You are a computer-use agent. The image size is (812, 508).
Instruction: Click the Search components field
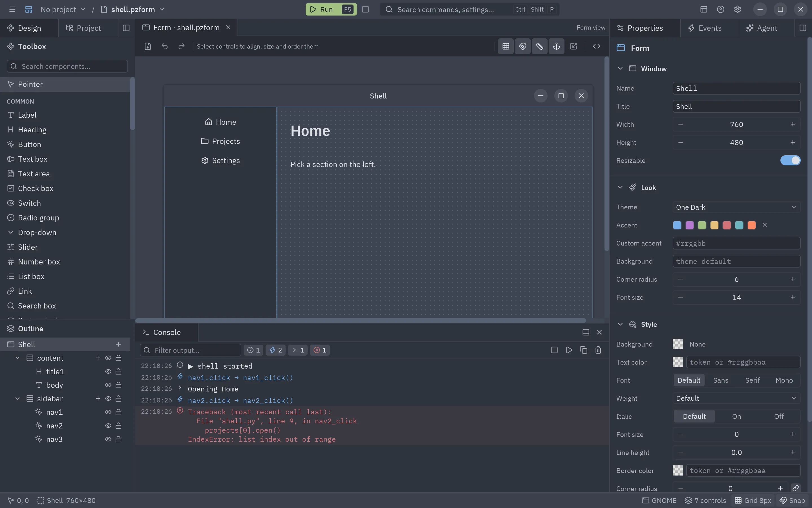click(67, 66)
